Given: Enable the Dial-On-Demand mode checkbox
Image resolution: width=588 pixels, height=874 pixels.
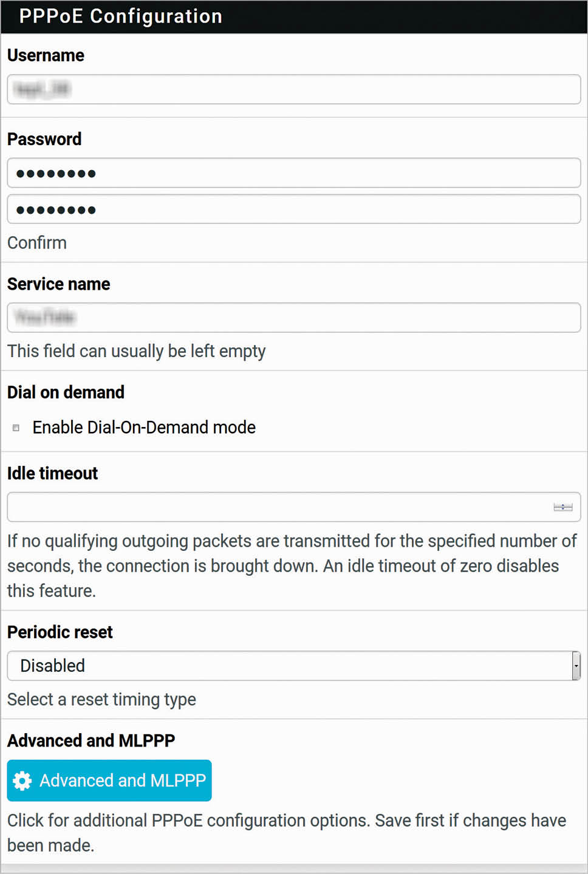Looking at the screenshot, I should coord(16,428).
